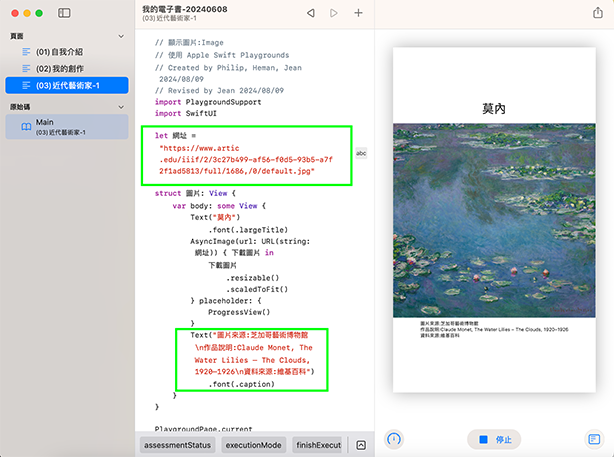This screenshot has height=457, width=614.
Task: Select page (03) 近代藝術家-1
Action: [x=65, y=85]
